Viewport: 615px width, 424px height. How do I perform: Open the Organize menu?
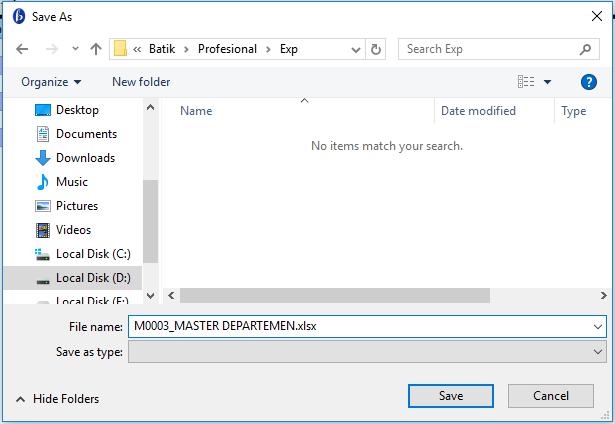[51, 82]
